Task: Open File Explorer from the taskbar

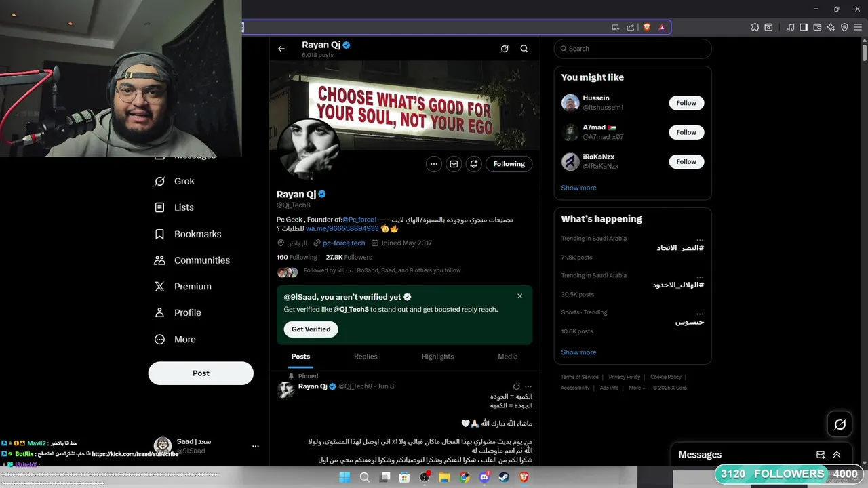Action: click(x=444, y=477)
